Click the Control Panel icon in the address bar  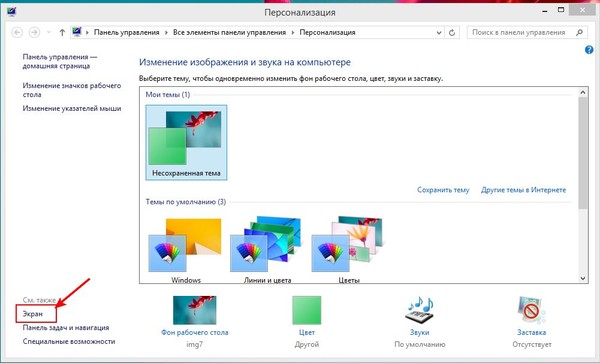tap(77, 32)
